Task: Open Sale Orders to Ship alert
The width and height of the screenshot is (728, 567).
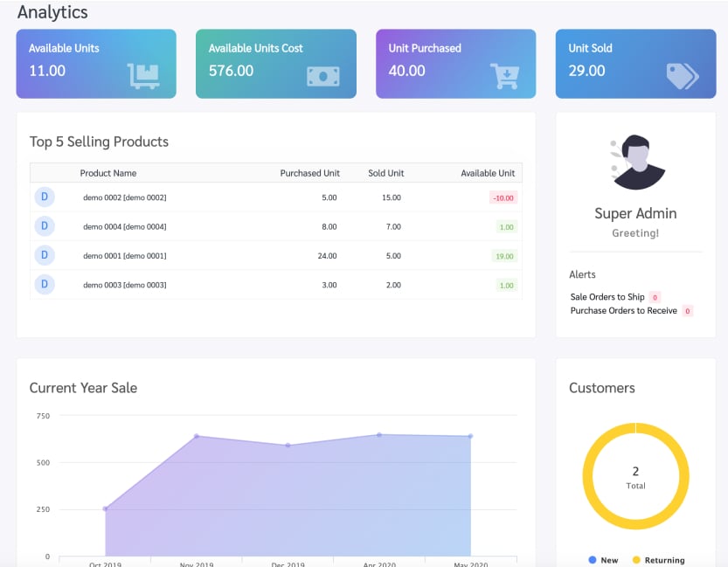Action: 607,297
